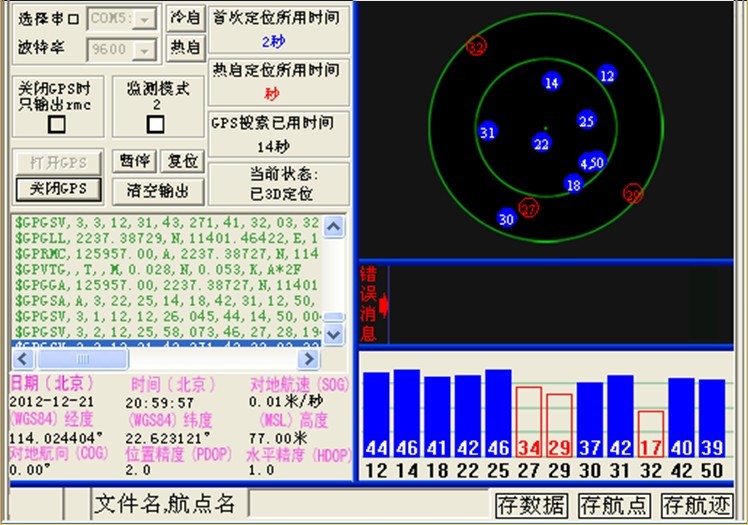The height and width of the screenshot is (525, 748).
Task: Click signal bar for satellite 18
Action: [437, 416]
